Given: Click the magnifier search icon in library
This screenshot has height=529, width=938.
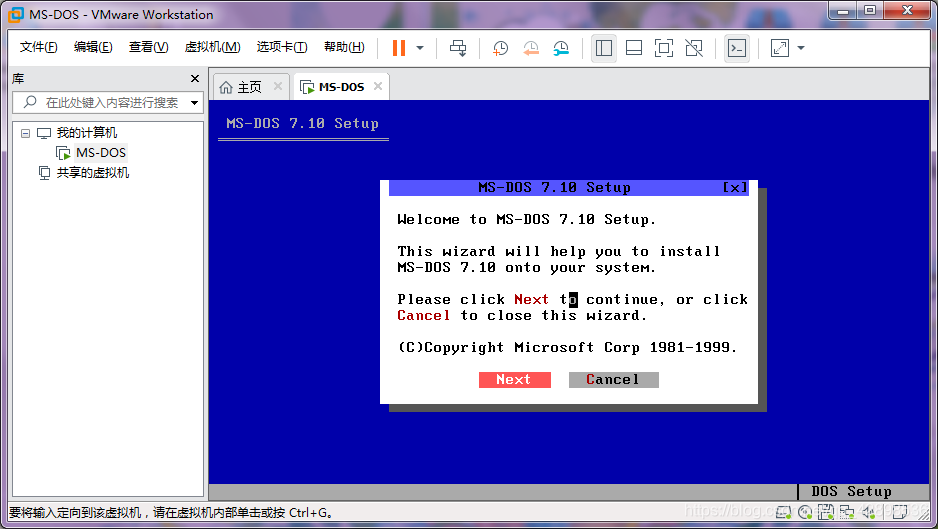Looking at the screenshot, I should (x=30, y=102).
